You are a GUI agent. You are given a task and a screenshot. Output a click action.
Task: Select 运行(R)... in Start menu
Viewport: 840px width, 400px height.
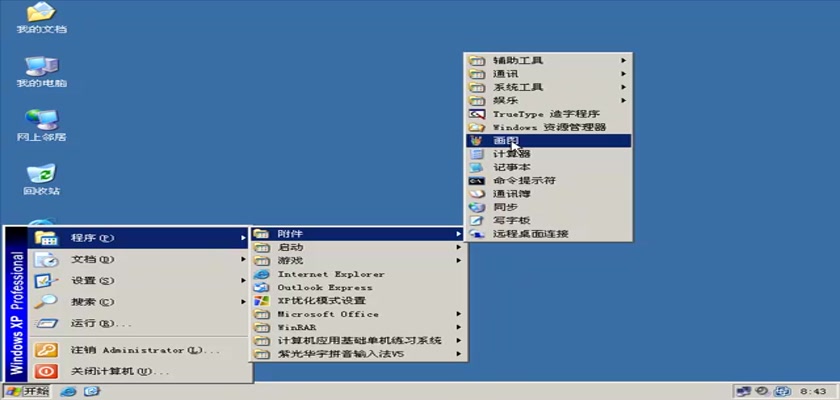click(139, 323)
